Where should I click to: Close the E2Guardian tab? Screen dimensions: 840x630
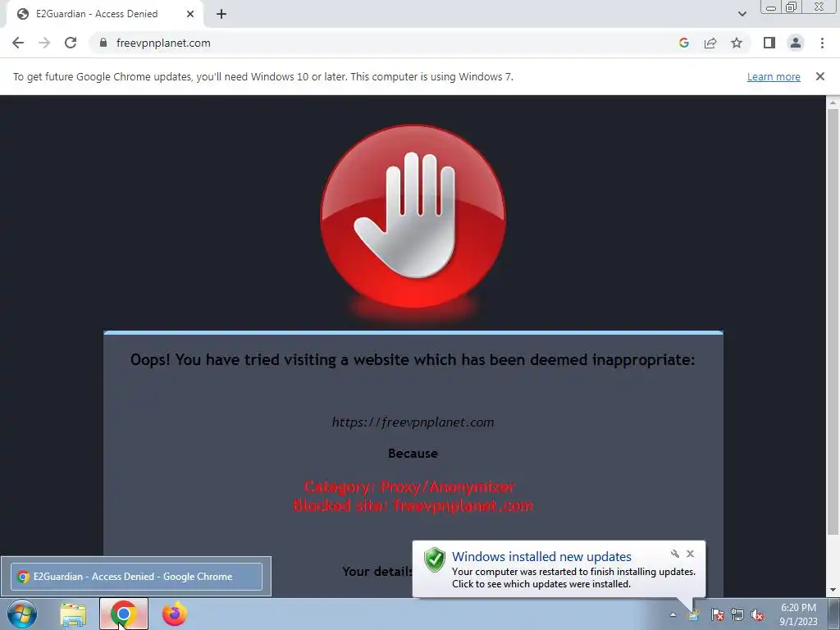pyautogui.click(x=190, y=15)
